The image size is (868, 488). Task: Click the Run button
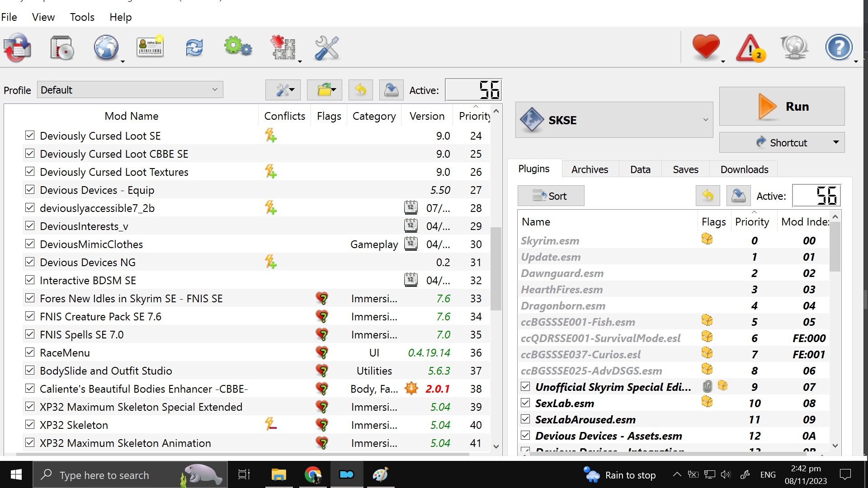coord(782,106)
